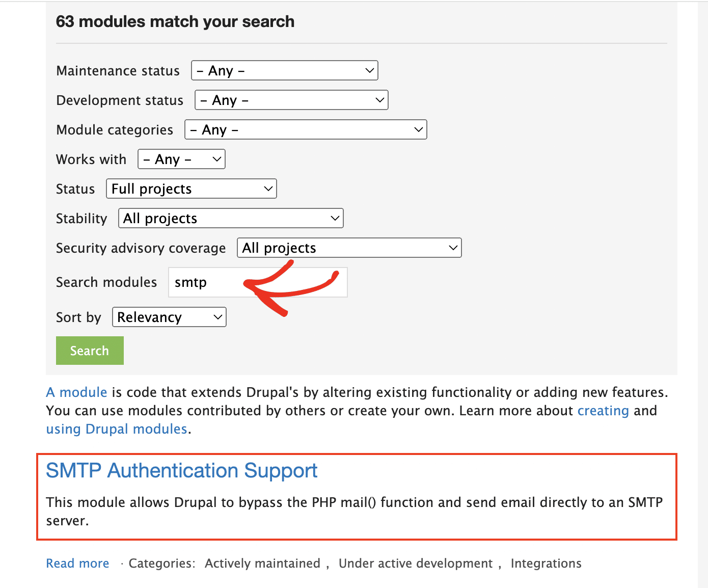The image size is (708, 588).
Task: Click the Read more link
Action: click(77, 563)
